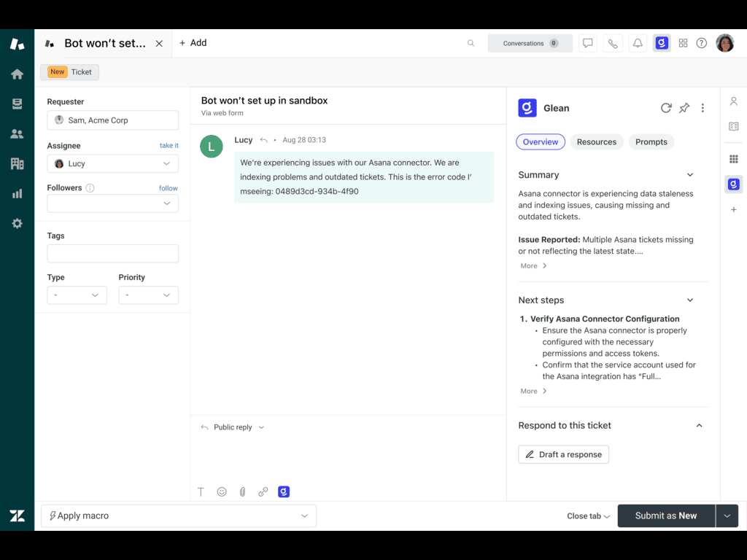Click the Draft a response button
The height and width of the screenshot is (560, 747).
point(563,454)
